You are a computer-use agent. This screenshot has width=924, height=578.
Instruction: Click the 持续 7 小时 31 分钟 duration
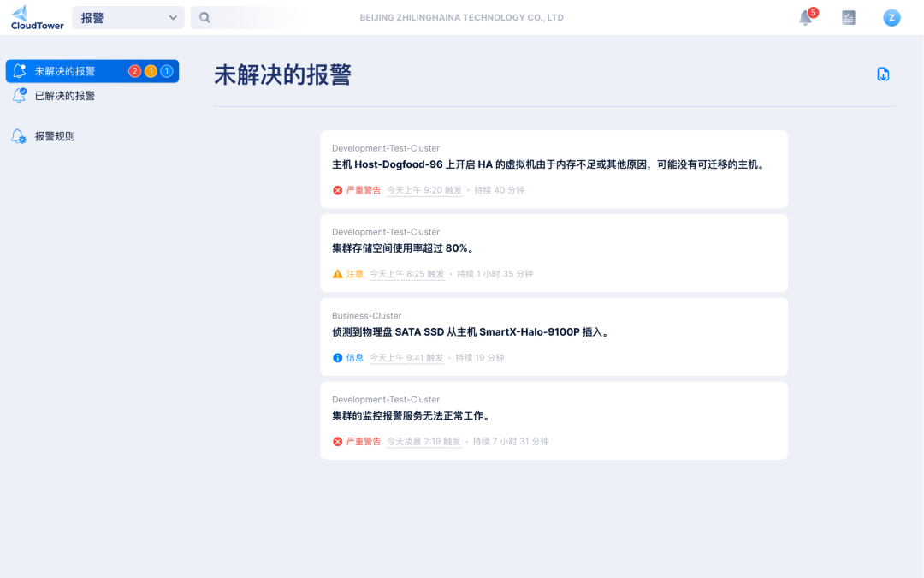pyautogui.click(x=510, y=442)
